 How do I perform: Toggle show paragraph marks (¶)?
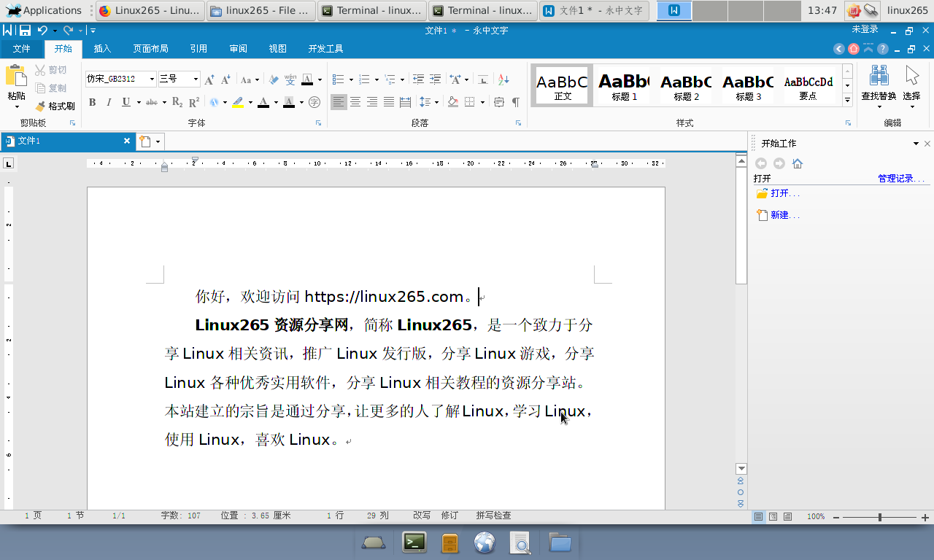click(x=516, y=102)
